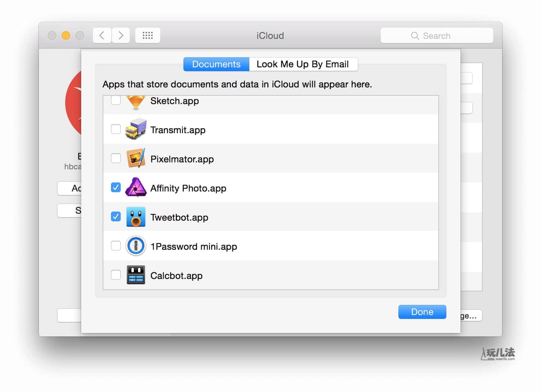Click the Affinity Photo.app icon
The image size is (541, 392).
click(136, 187)
